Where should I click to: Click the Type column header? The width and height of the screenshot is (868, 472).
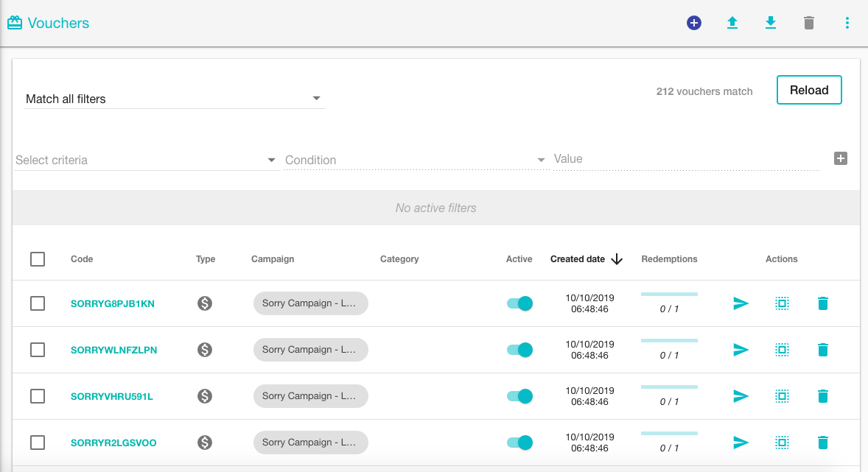tap(206, 259)
